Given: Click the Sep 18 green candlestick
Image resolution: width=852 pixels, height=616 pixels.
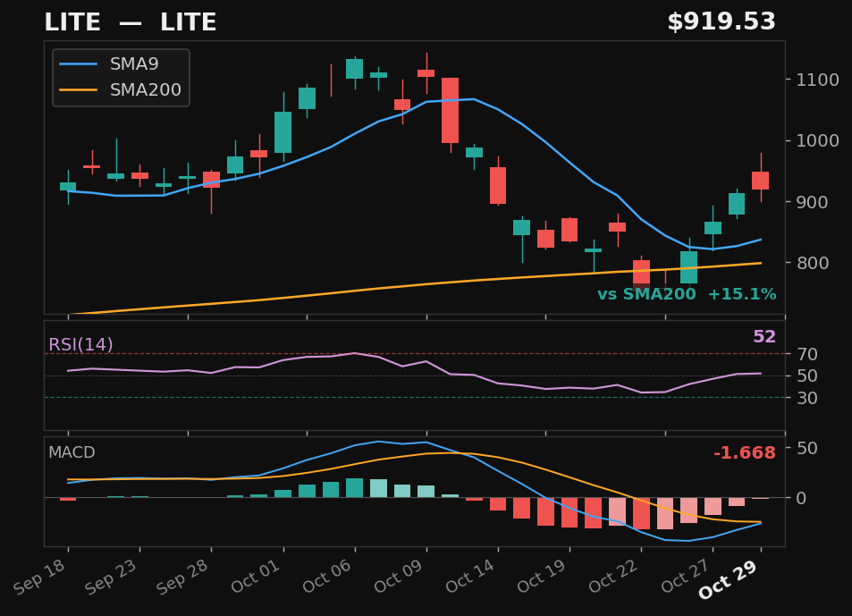Looking at the screenshot, I should click(68, 186).
